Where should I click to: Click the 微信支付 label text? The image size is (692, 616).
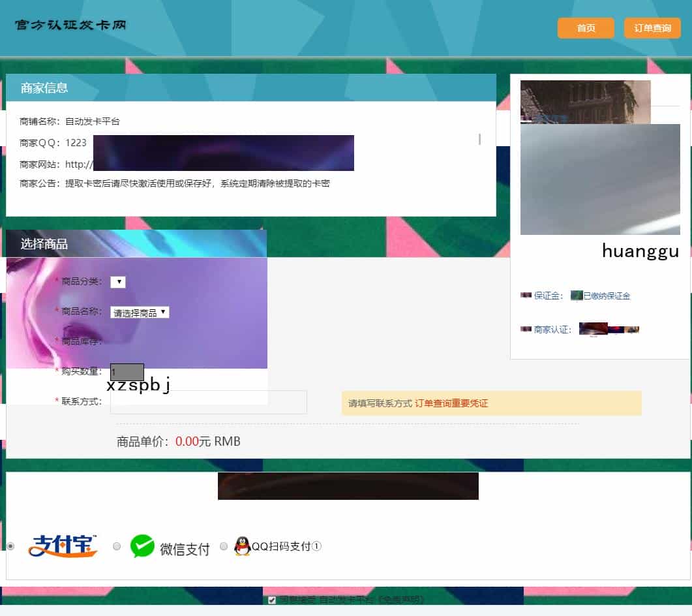185,549
